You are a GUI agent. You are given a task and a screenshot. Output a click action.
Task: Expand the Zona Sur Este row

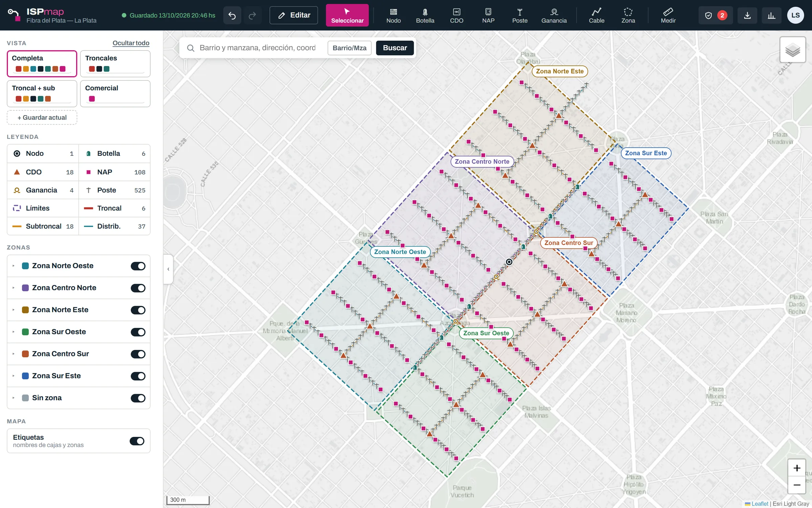click(x=14, y=376)
